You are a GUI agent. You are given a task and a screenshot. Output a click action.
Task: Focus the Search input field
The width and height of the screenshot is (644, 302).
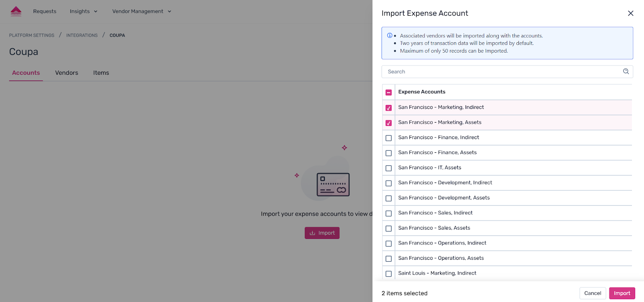pos(507,72)
